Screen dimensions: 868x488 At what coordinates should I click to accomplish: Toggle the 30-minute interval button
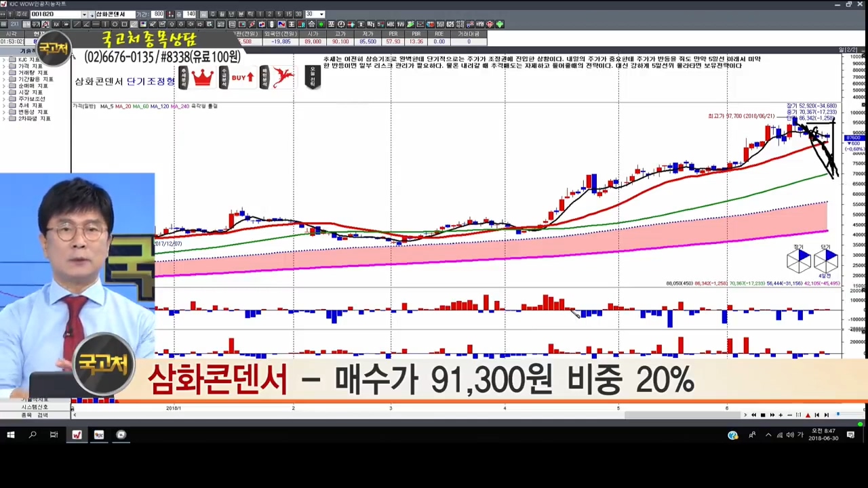[x=298, y=14]
